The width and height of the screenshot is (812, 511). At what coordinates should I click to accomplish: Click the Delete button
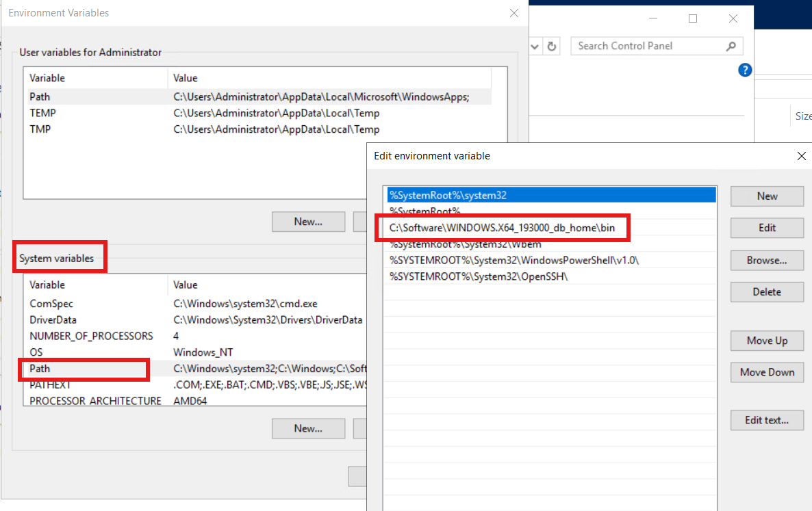point(767,292)
